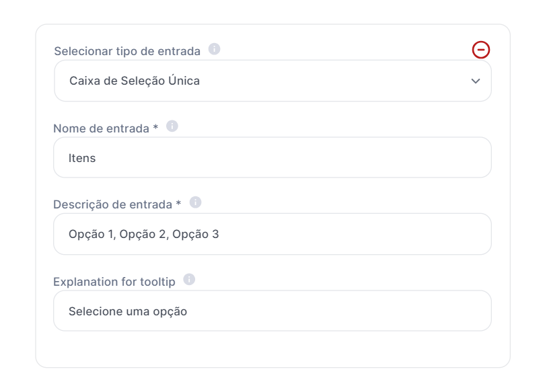Image resolution: width=545 pixels, height=392 pixels.
Task: Place cursor in Opção 1, Opção 2, Opção 3 text
Action: 143,235
